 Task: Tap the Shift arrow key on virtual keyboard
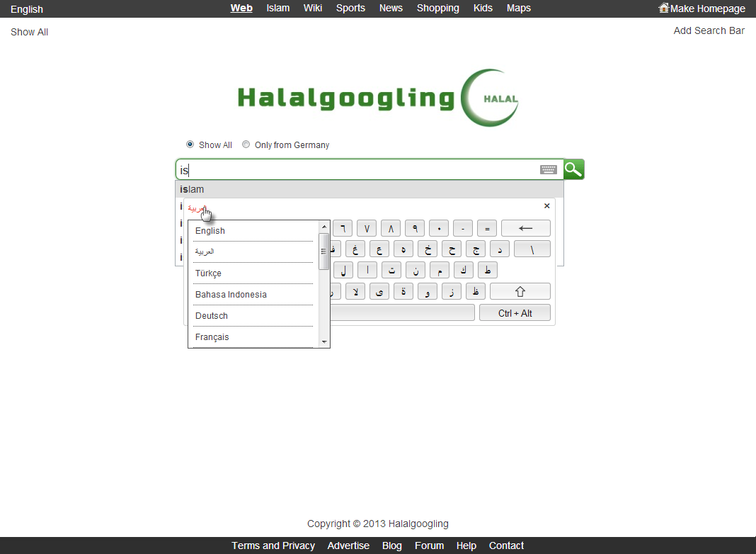pyautogui.click(x=520, y=291)
